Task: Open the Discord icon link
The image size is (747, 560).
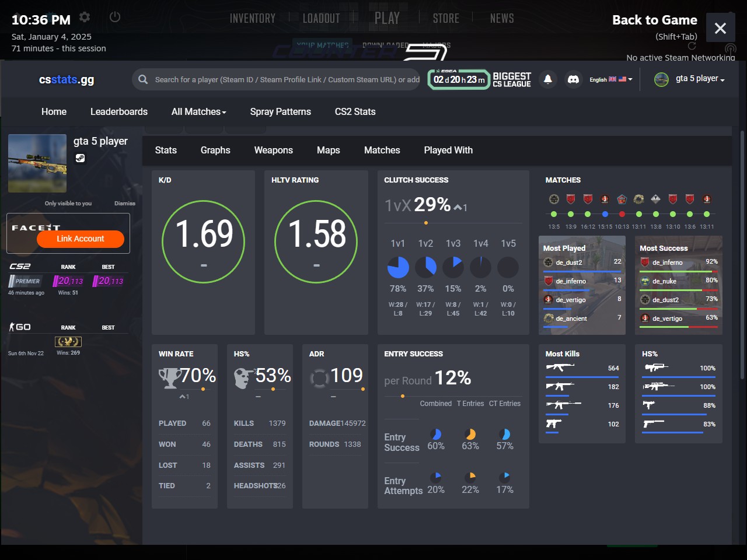Action: point(573,79)
